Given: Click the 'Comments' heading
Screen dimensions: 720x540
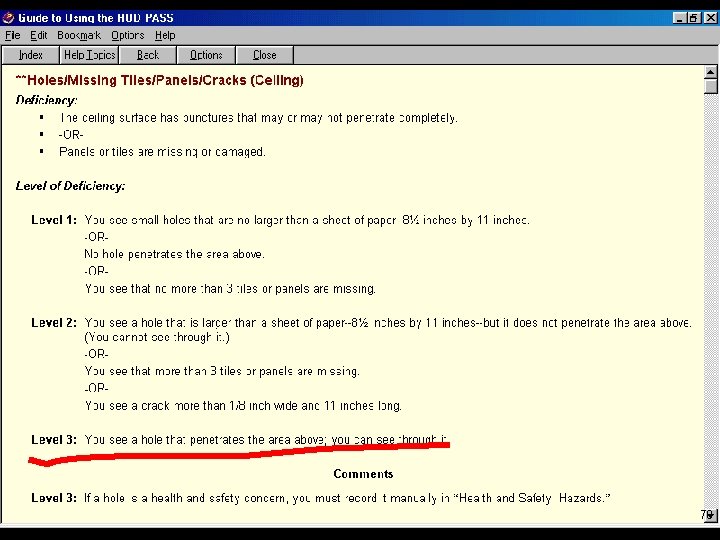Looking at the screenshot, I should coord(363,474).
